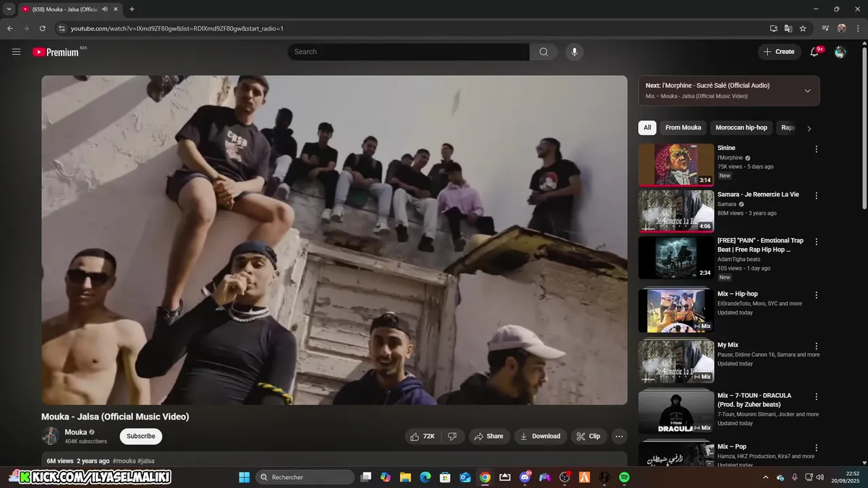868x488 pixels.
Task: Go back in browser history
Action: 9,28
